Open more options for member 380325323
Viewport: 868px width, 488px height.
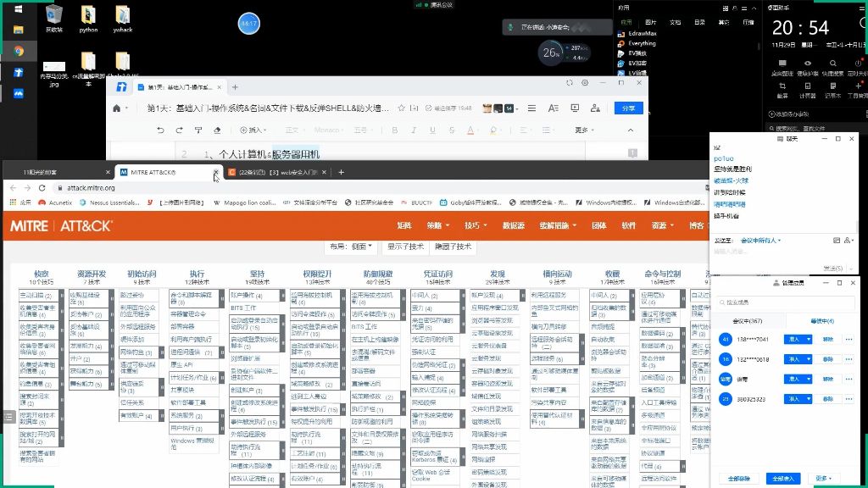(849, 399)
